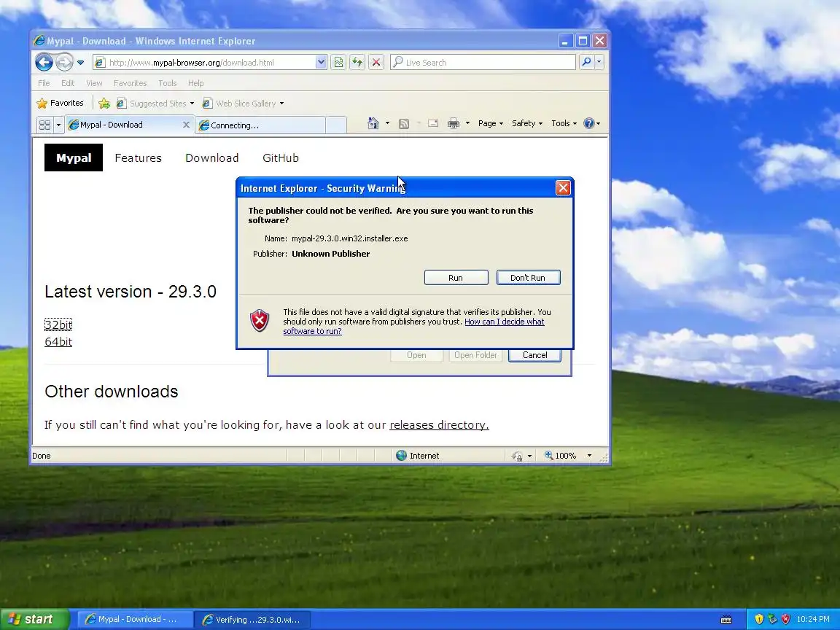This screenshot has height=630, width=840.
Task: Click the Windows Start button
Action: tap(34, 619)
